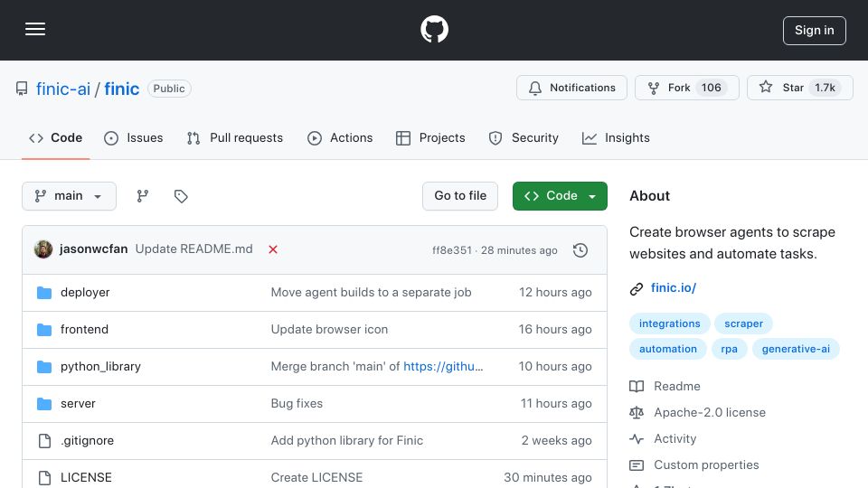Viewport: 868px width, 488px height.
Task: Open the Update README.md commit message
Action: click(x=193, y=249)
